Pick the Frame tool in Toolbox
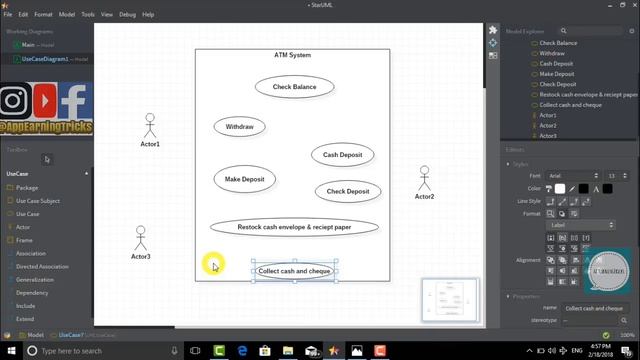640x360 pixels. coord(24,240)
